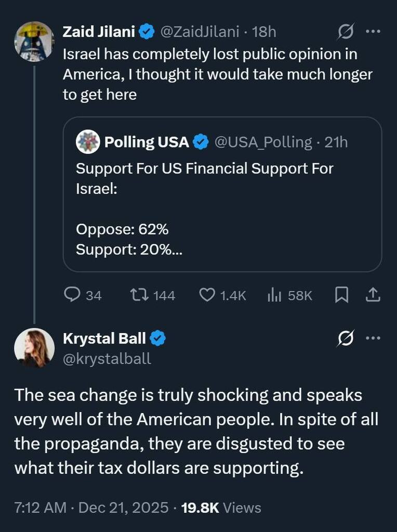Open the @krystalball handle link
The height and width of the screenshot is (532, 397).
point(107,358)
